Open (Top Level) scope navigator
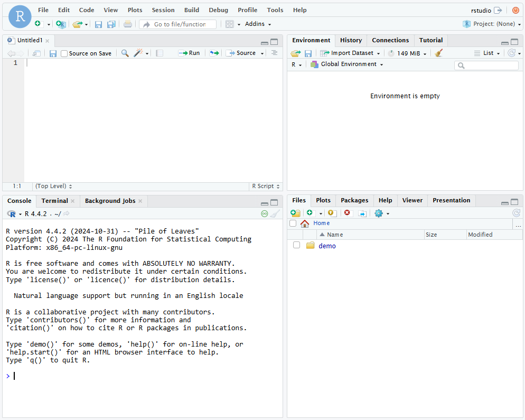525x420 pixels. click(x=53, y=186)
